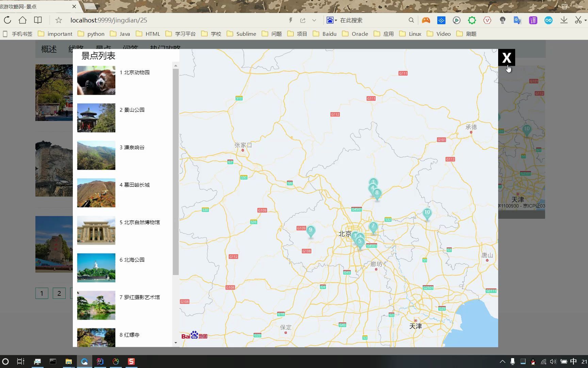This screenshot has height=368, width=588.
Task: Open File Explorer from the taskbar
Action: point(69,362)
